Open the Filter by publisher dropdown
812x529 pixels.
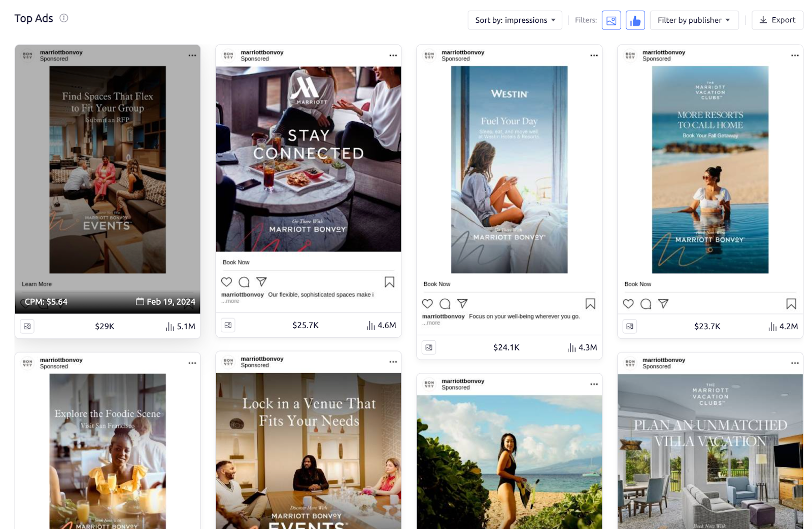pyautogui.click(x=694, y=20)
